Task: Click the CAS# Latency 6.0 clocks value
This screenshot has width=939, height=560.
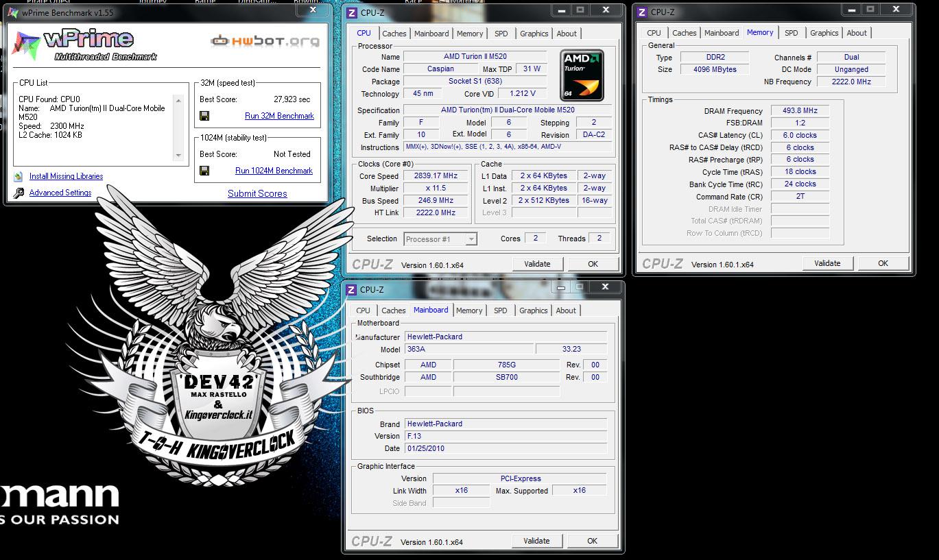Action: click(x=800, y=135)
